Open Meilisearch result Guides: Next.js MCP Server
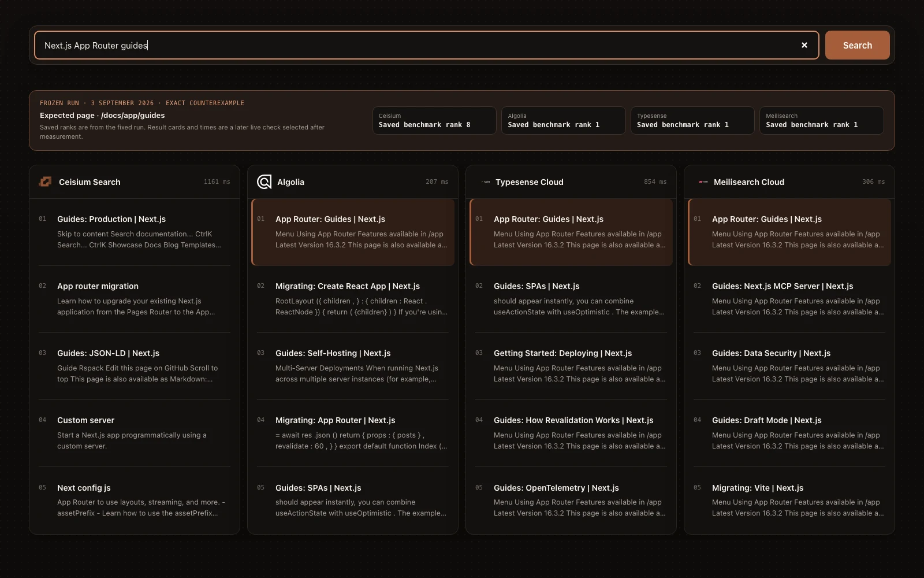The height and width of the screenshot is (578, 924). click(789, 299)
